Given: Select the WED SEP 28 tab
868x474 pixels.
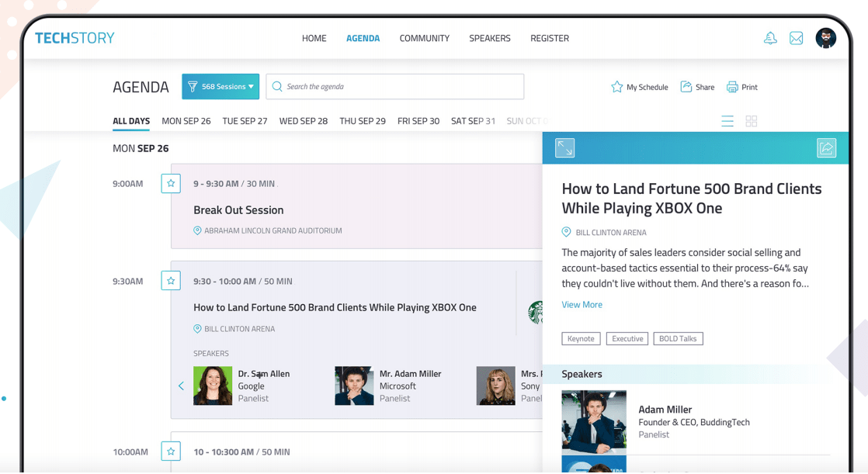Looking at the screenshot, I should (304, 120).
